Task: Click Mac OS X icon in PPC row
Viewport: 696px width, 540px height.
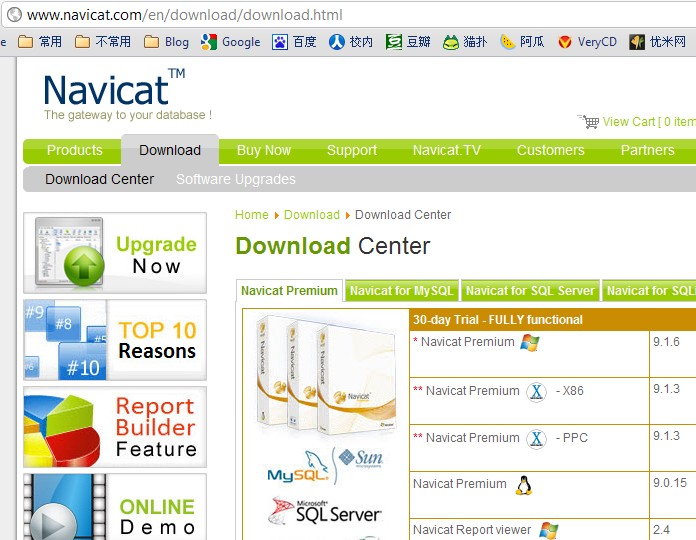Action: coord(536,439)
